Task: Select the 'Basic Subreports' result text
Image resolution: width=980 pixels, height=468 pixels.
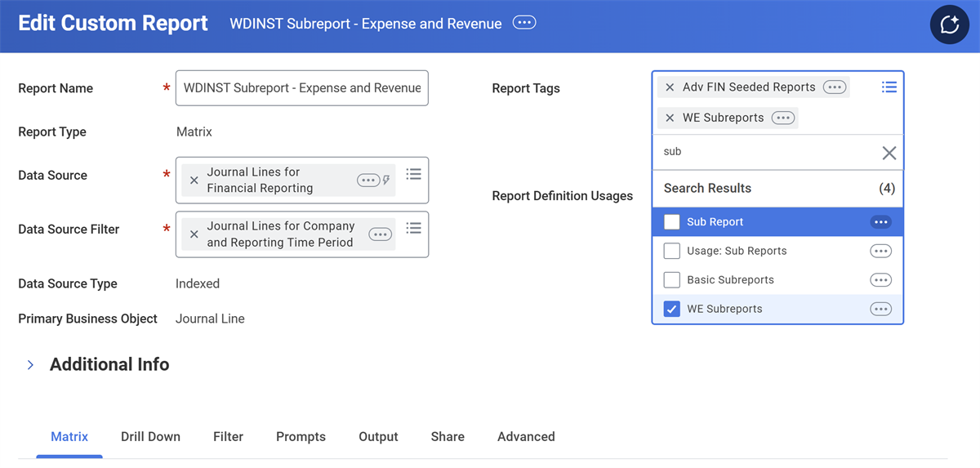Action: (730, 280)
